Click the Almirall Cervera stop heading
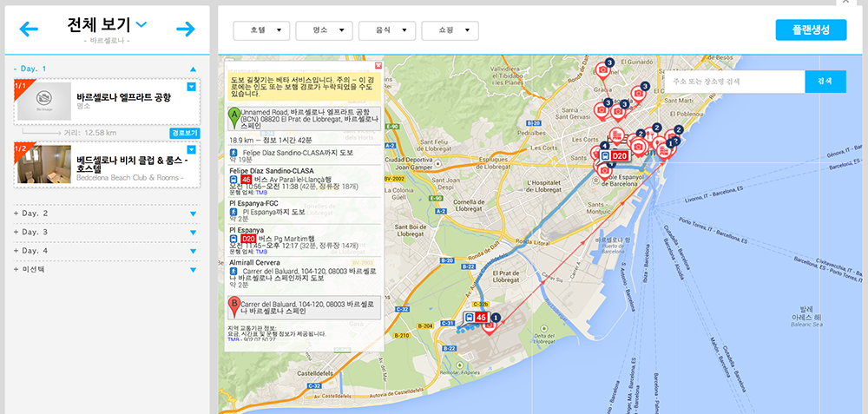Screen dimensions: 868x414 click(x=254, y=262)
